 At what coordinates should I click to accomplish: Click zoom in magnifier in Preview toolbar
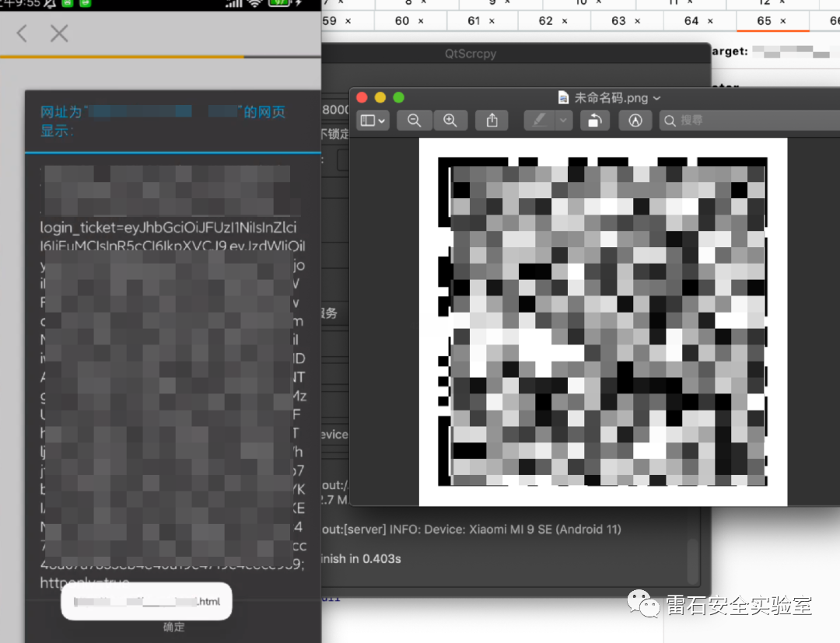pyautogui.click(x=450, y=121)
